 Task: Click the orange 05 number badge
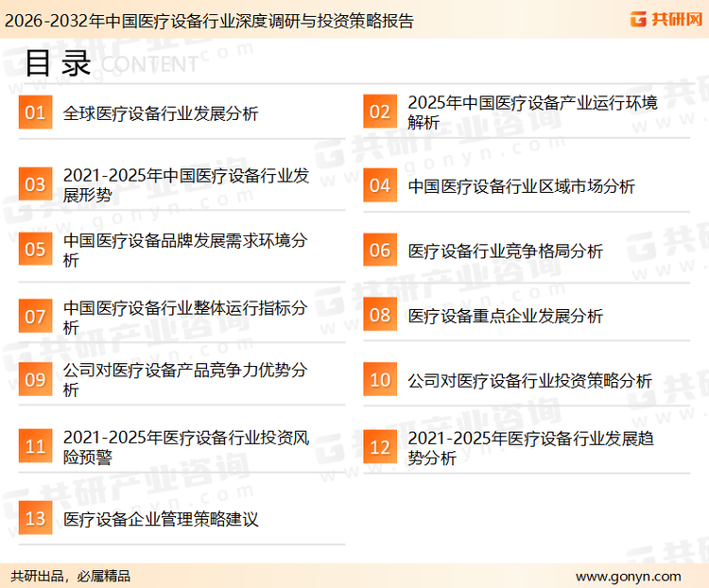35,249
